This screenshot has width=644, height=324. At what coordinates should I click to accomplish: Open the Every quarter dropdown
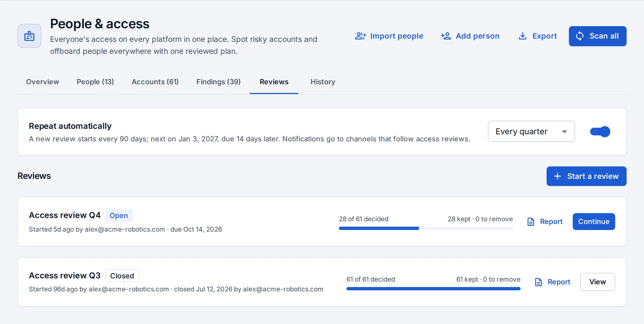[x=531, y=132]
